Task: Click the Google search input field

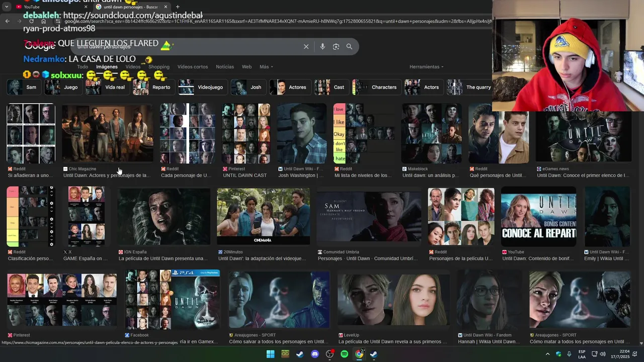Action: 186,47
